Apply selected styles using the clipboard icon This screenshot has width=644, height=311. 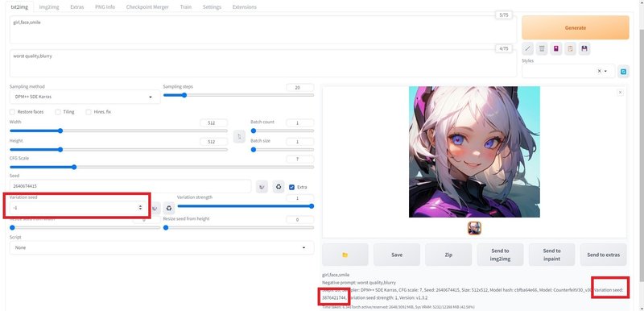(x=570, y=48)
